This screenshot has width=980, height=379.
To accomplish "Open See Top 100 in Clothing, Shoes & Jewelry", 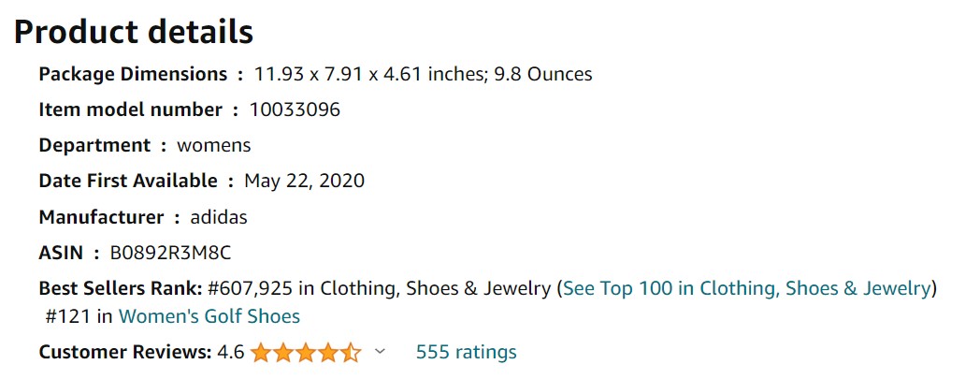I will 747,288.
